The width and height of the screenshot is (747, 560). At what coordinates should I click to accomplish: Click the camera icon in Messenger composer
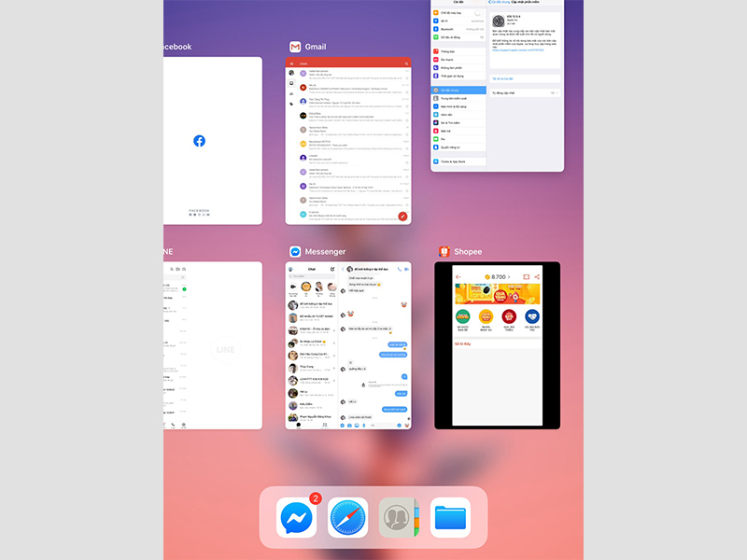tap(349, 426)
